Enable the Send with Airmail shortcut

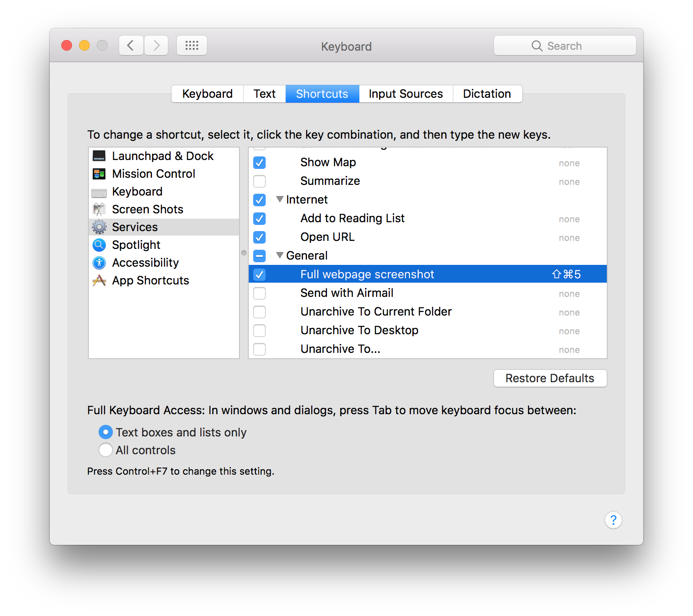[259, 293]
